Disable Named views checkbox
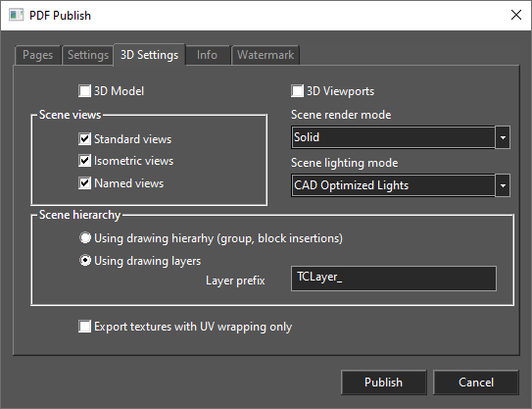Viewport: 532px width, 409px height. pyautogui.click(x=84, y=183)
